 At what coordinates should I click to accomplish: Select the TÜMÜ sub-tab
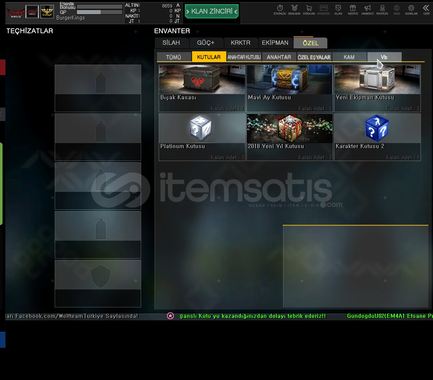coord(174,57)
